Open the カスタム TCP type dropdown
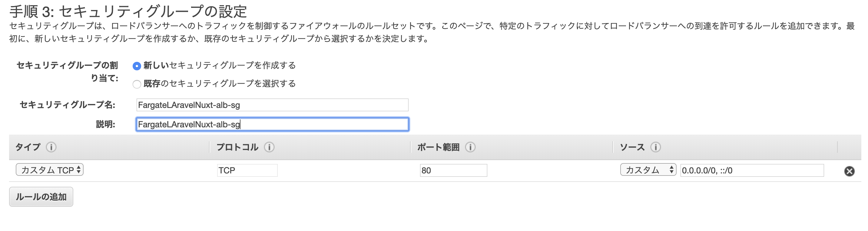This screenshot has height=231, width=868. pos(50,170)
